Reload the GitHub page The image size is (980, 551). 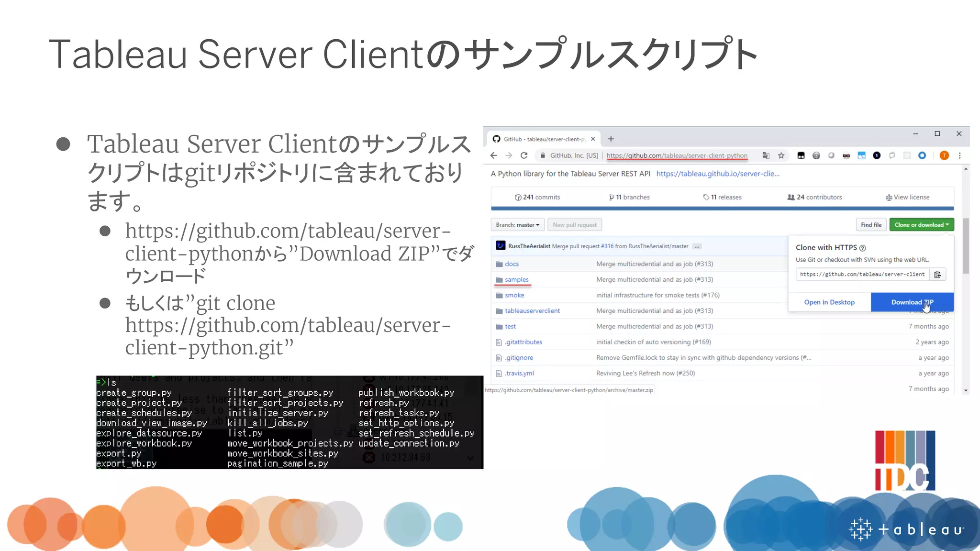524,155
